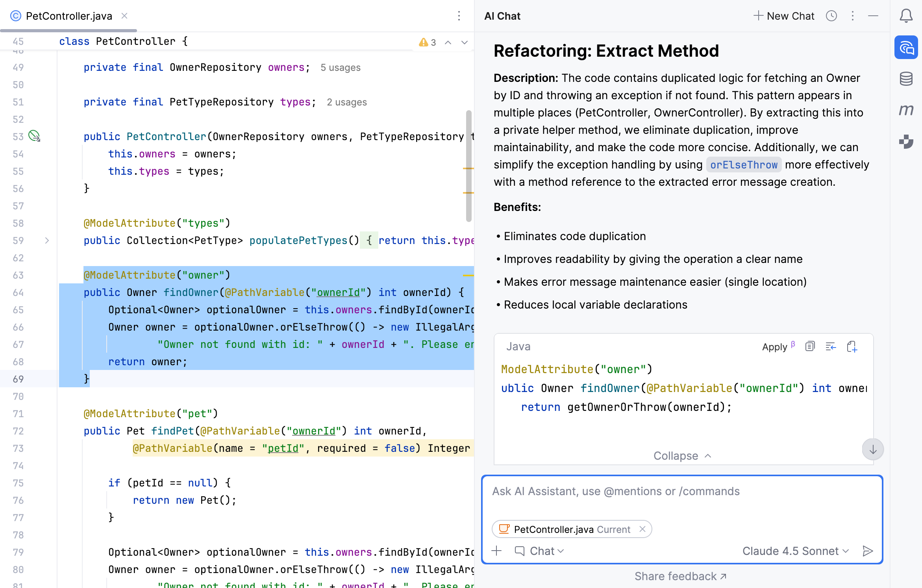Insert the snippet at the editor caret
The width and height of the screenshot is (922, 588).
coord(831,346)
